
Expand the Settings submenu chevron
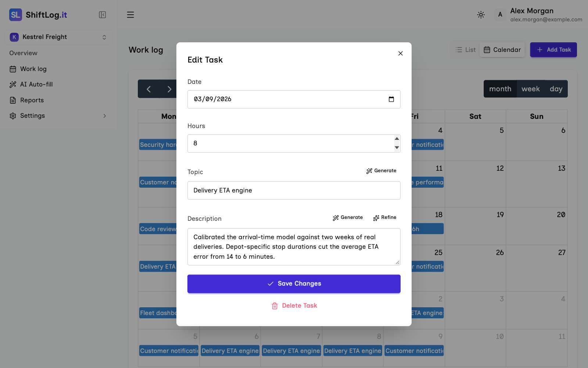pyautogui.click(x=105, y=116)
